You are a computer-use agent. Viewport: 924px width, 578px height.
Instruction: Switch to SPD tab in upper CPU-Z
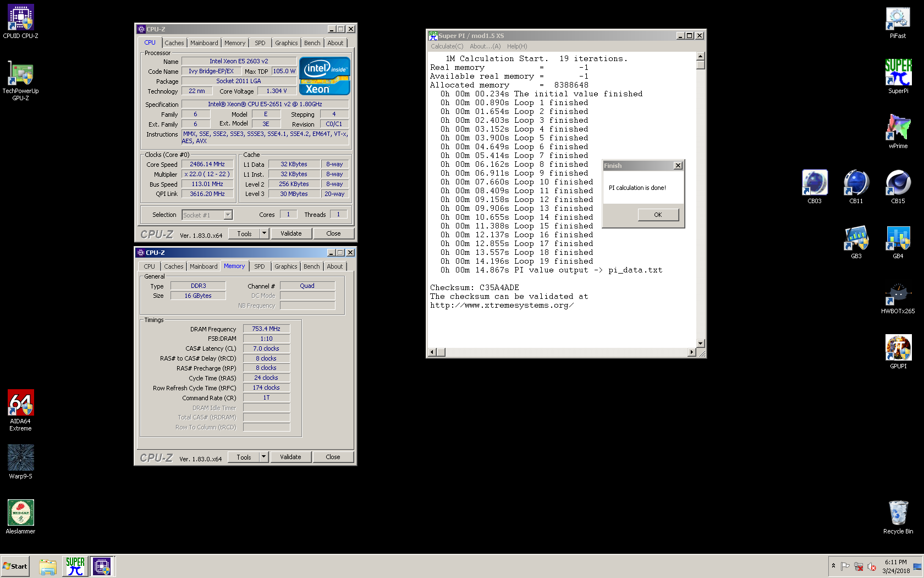click(x=260, y=43)
